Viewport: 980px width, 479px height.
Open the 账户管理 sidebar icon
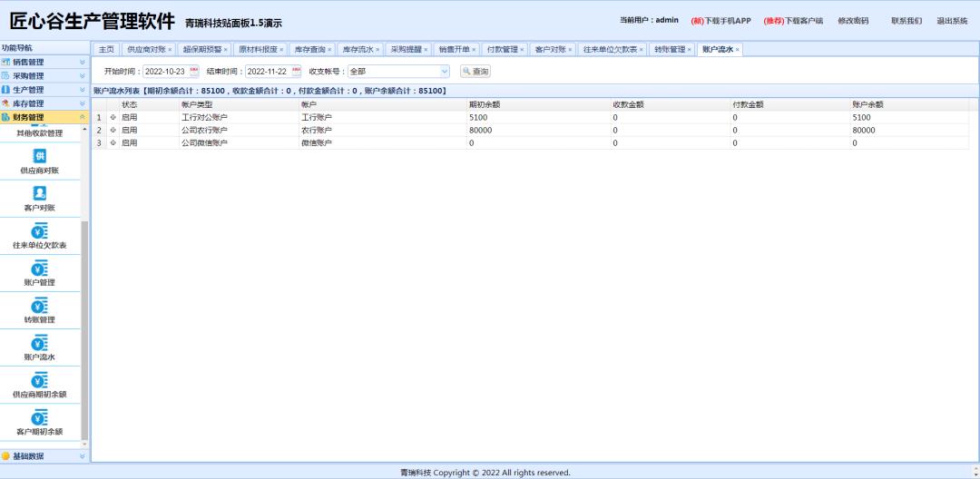pos(39,269)
